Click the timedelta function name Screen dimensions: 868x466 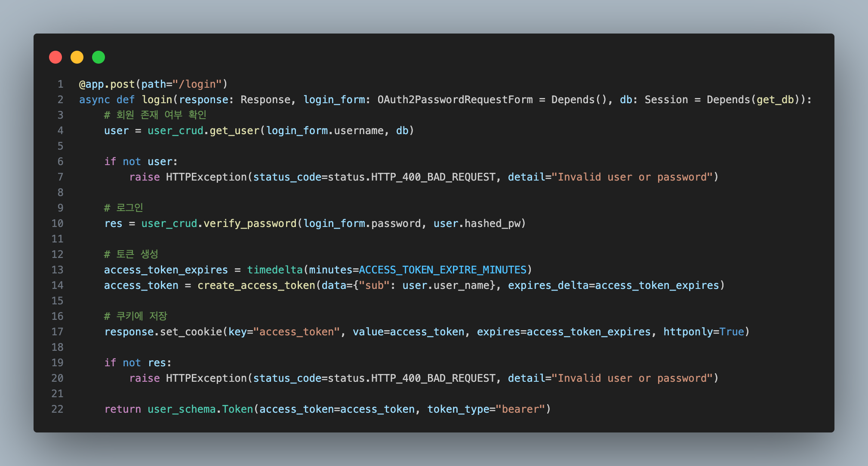(275, 270)
